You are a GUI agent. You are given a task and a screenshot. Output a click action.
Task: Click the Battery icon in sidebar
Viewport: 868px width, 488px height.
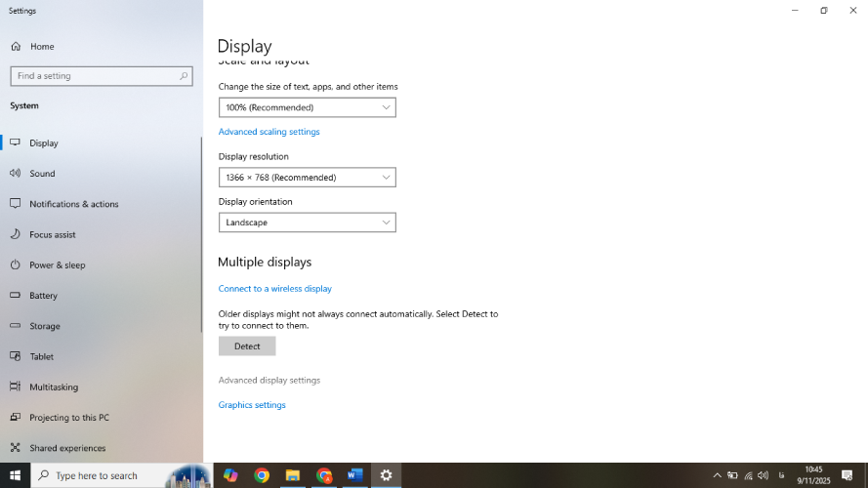[x=16, y=295]
